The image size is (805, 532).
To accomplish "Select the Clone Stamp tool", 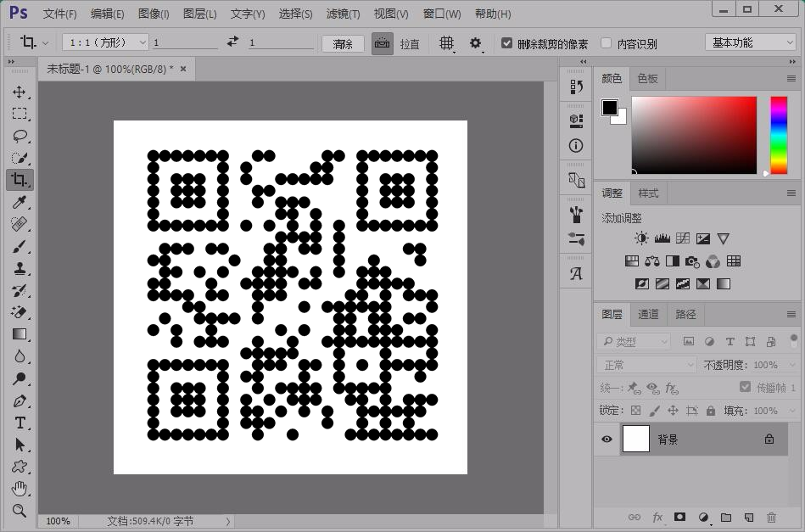I will tap(20, 268).
